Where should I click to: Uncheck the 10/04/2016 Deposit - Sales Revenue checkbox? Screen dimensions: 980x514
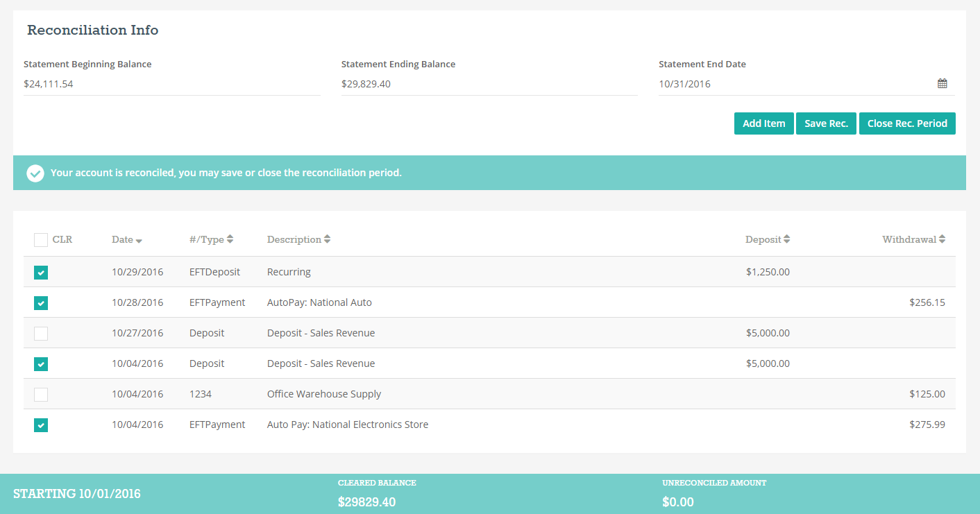(x=41, y=363)
